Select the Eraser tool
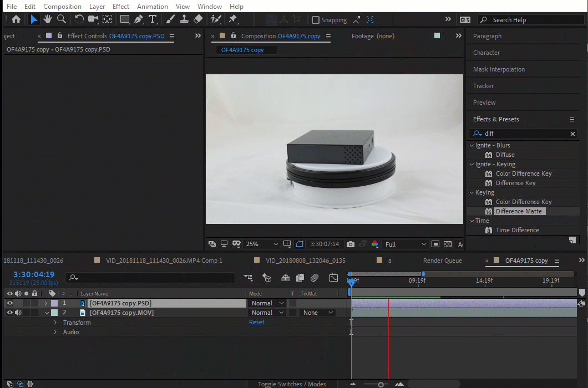Viewport: 588px width, 388px height. click(198, 19)
